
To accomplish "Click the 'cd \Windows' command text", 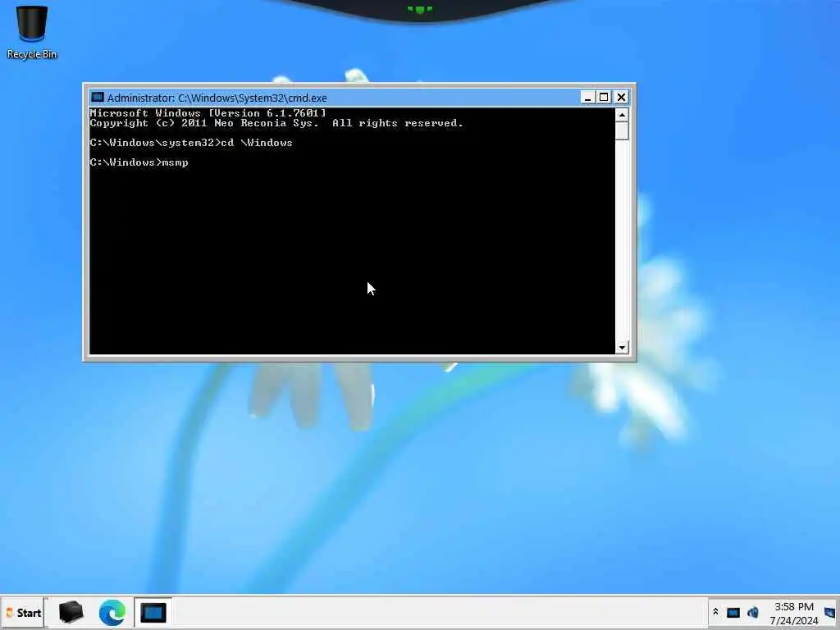I will click(257, 143).
